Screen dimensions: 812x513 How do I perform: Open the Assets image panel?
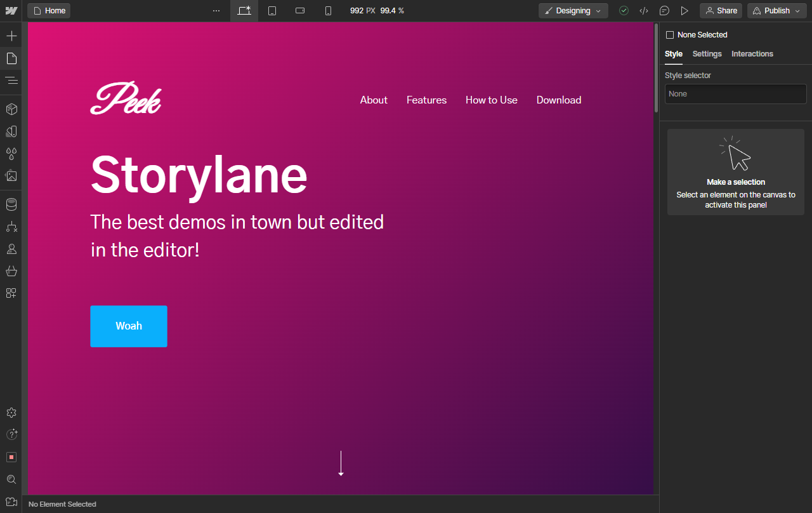point(11,176)
